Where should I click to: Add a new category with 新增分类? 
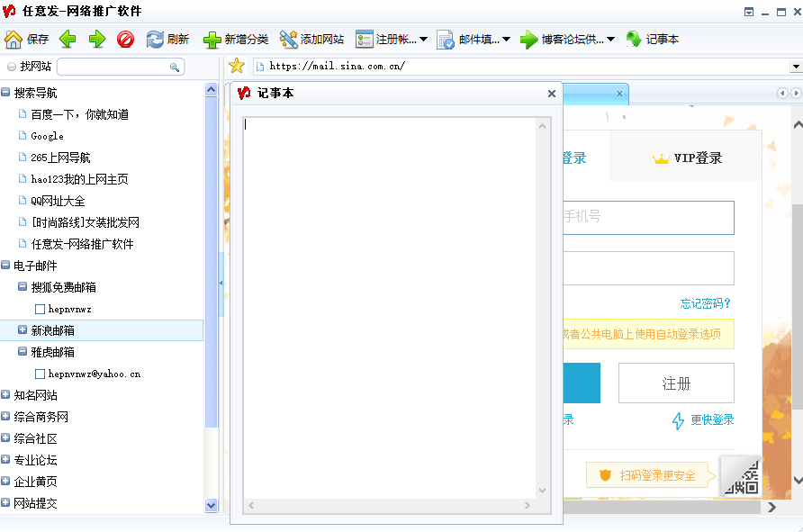[236, 40]
